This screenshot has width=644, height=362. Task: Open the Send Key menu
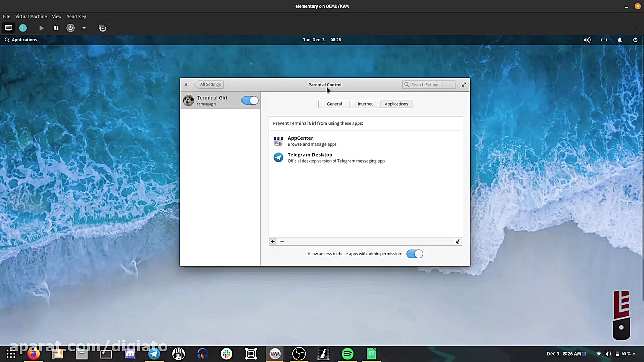[76, 17]
